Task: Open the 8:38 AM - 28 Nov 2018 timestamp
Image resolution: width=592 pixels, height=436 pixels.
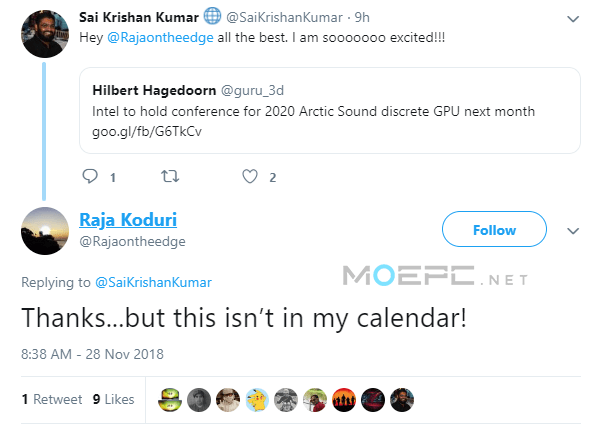Action: 92,354
